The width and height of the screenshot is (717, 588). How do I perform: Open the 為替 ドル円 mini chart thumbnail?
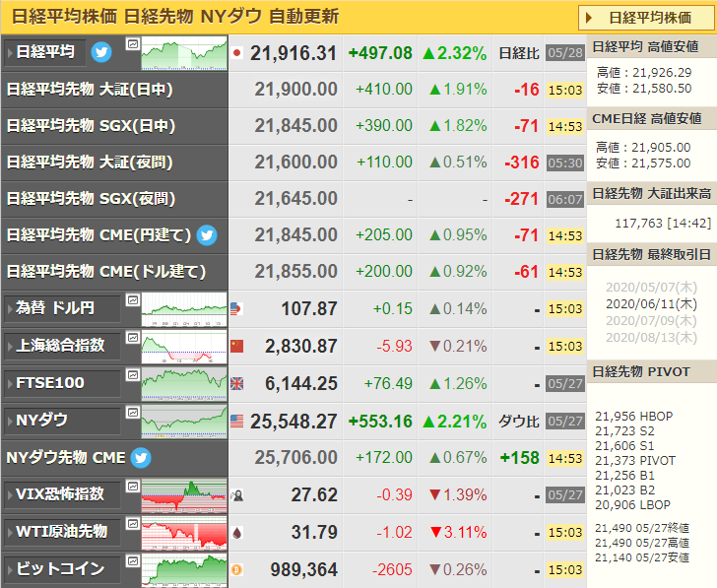click(x=184, y=309)
